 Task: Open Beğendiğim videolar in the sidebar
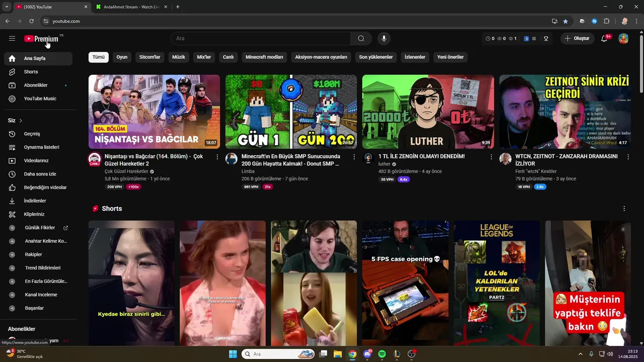[x=38, y=188]
